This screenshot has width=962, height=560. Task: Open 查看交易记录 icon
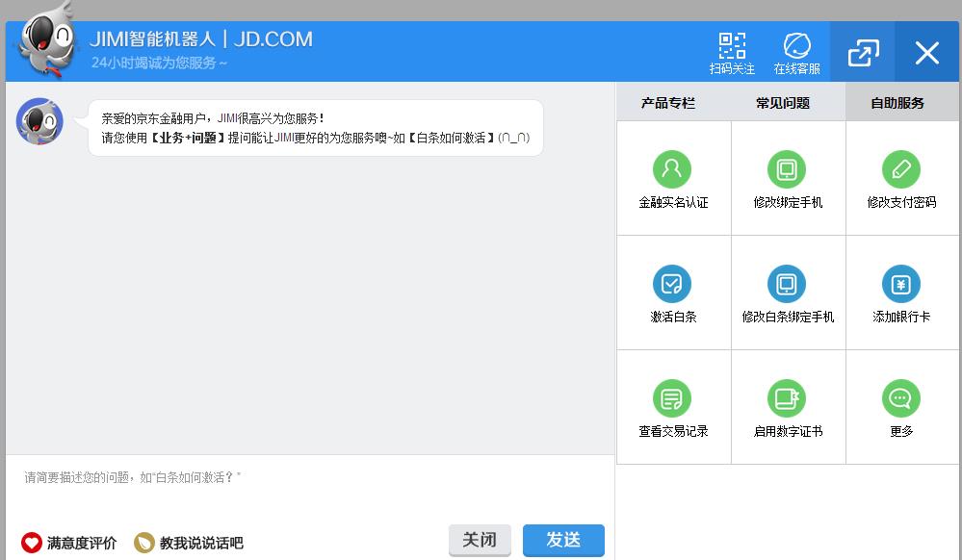(672, 398)
